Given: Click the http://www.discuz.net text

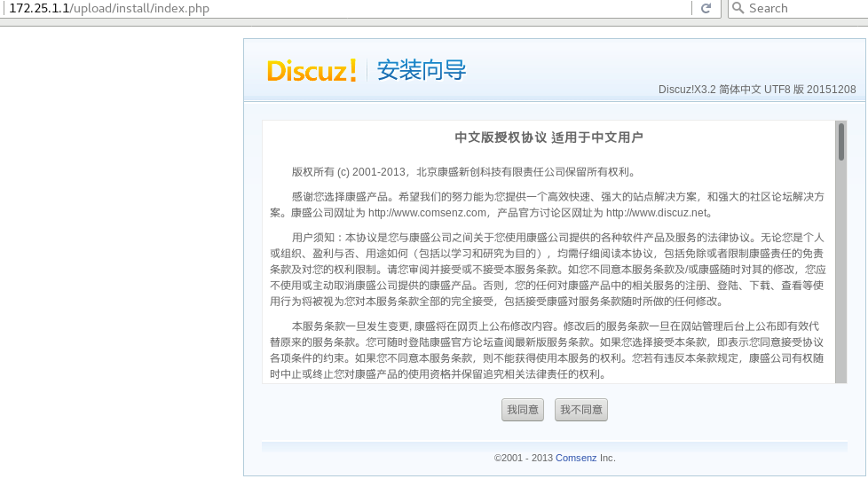Looking at the screenshot, I should tap(657, 213).
